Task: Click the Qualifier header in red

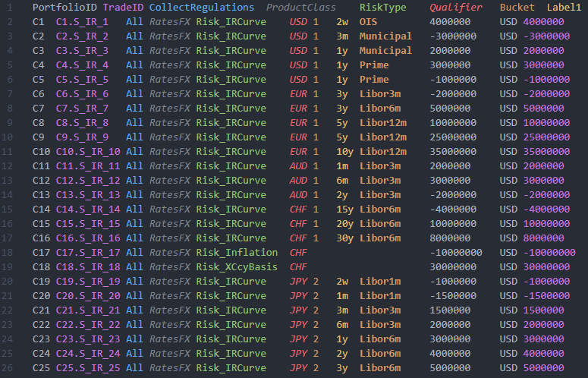Action: click(456, 7)
